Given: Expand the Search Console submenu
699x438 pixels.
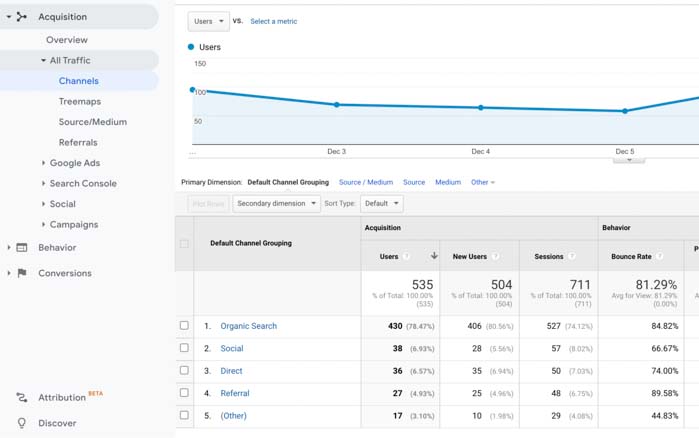Looking at the screenshot, I should [x=43, y=184].
